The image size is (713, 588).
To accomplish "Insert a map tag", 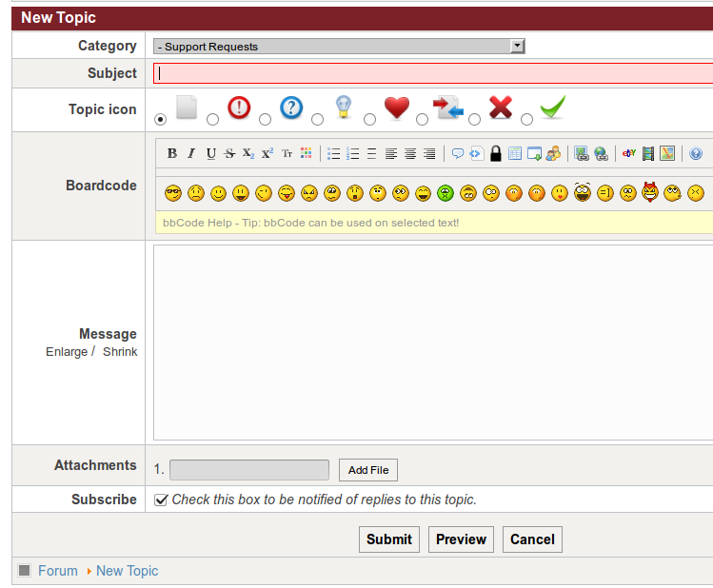I will tap(667, 153).
